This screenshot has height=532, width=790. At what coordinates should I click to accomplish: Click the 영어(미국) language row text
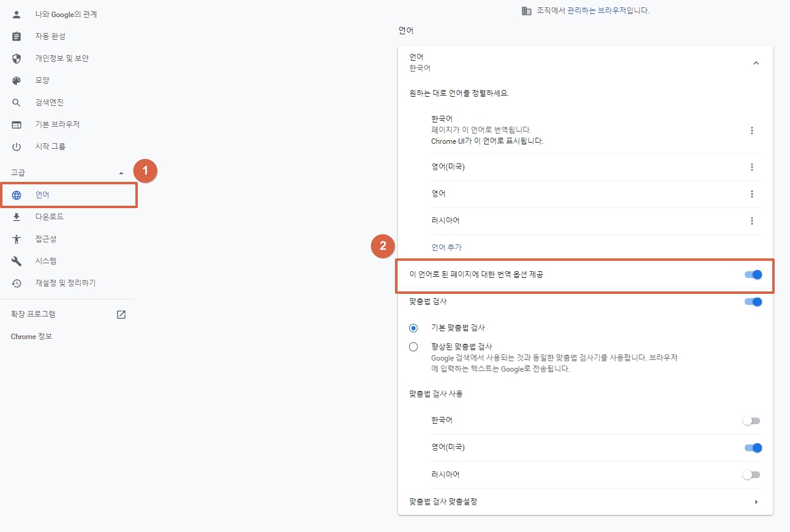448,167
